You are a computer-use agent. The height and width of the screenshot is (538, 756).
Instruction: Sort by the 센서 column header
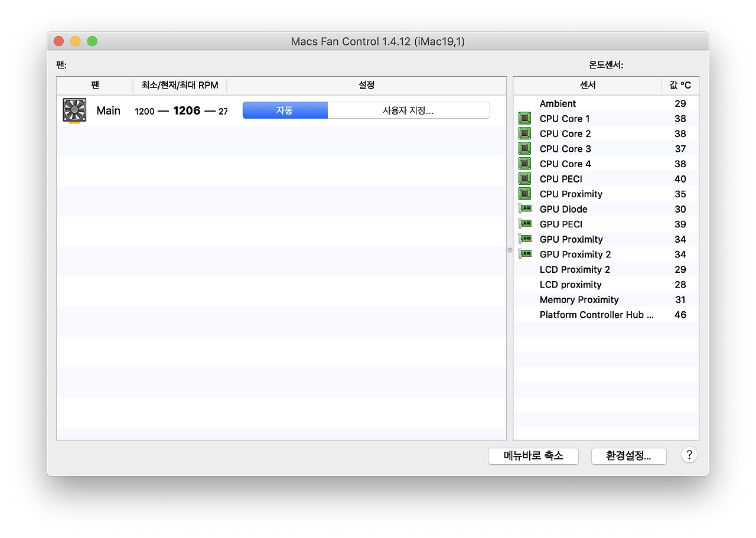[x=588, y=86]
